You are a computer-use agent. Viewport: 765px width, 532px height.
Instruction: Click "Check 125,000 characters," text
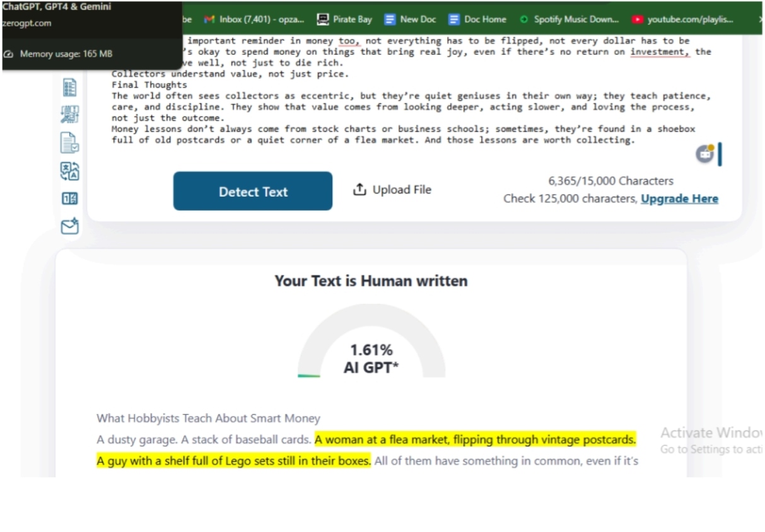point(571,199)
